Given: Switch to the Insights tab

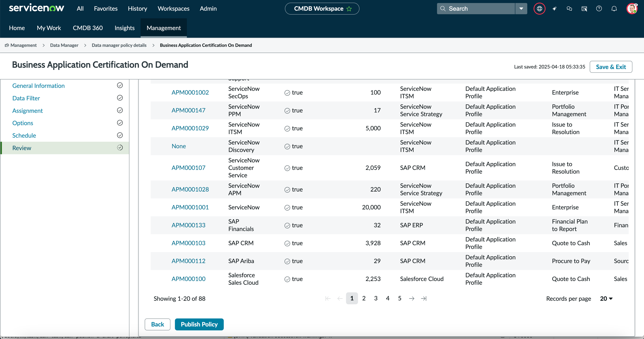Looking at the screenshot, I should 124,28.
